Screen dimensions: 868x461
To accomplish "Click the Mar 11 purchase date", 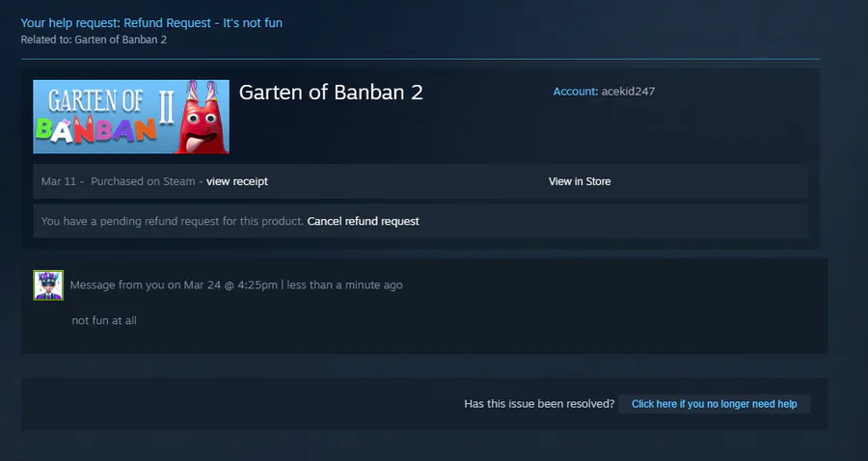I will 58,181.
